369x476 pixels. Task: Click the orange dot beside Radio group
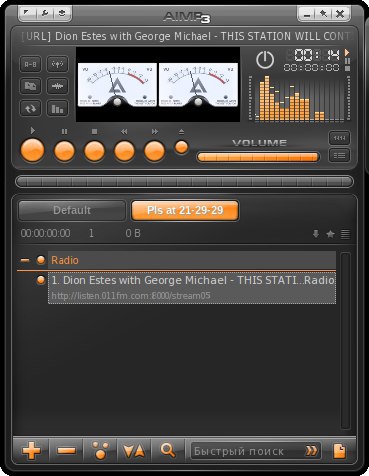(x=41, y=260)
